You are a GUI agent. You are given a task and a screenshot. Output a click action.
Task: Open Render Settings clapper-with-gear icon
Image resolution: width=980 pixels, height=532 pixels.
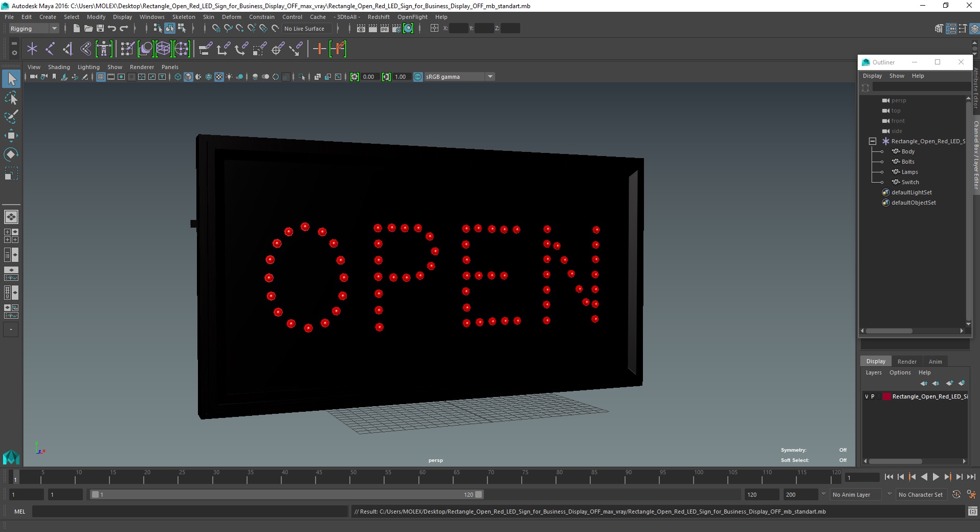coord(396,29)
